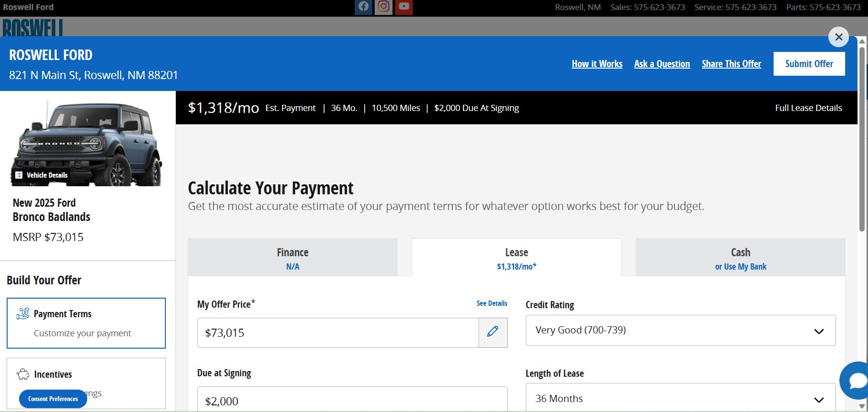The width and height of the screenshot is (868, 412).
Task: Click Ask a Question link
Action: (x=662, y=64)
